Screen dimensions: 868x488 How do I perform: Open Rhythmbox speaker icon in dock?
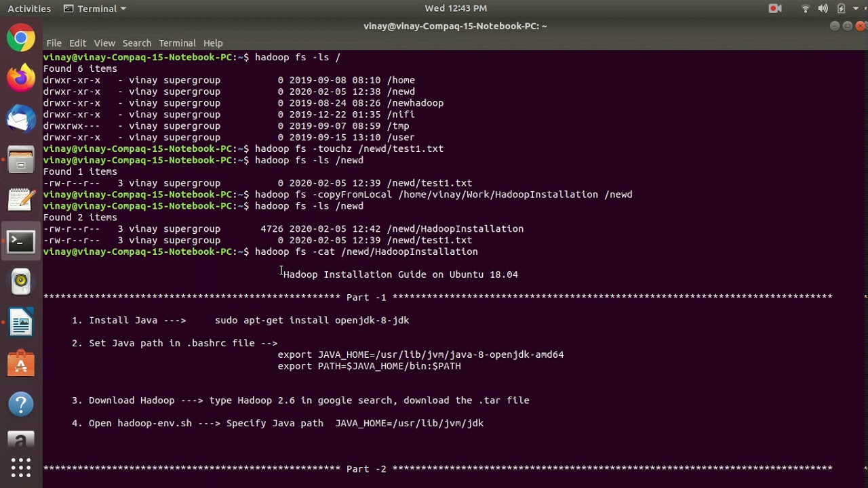[x=21, y=281]
